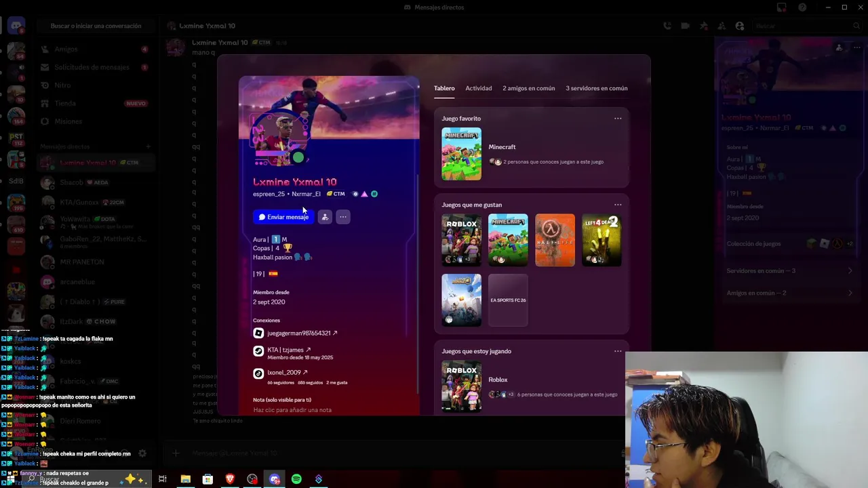Open the Discord inbox icon in title bar

(782, 7)
